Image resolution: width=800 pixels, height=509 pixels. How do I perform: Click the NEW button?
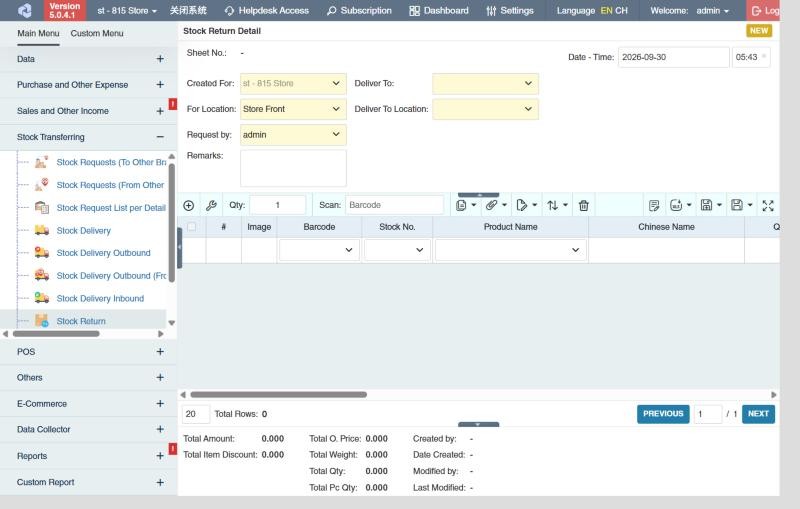point(759,31)
